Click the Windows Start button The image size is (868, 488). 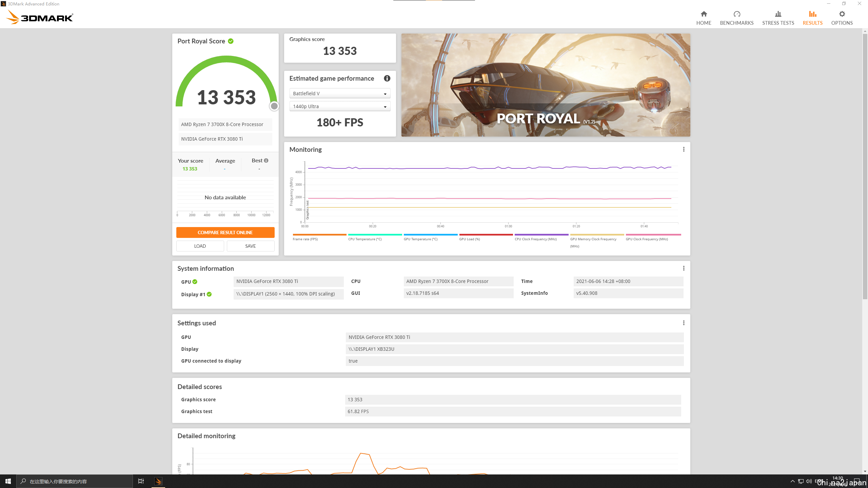point(8,481)
